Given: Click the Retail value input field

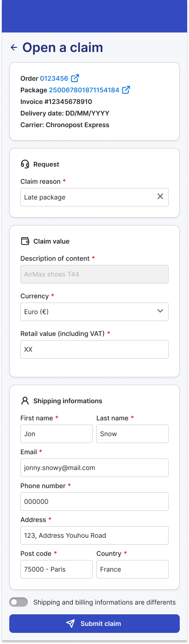Looking at the screenshot, I should click(94, 349).
